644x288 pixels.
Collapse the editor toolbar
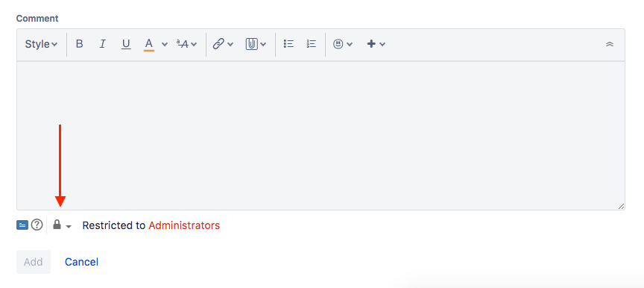(x=610, y=44)
